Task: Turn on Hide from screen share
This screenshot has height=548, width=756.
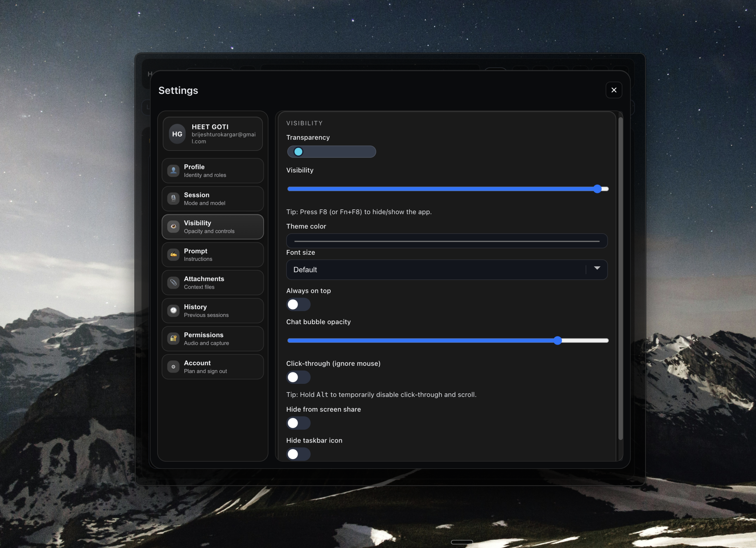Action: coord(298,423)
